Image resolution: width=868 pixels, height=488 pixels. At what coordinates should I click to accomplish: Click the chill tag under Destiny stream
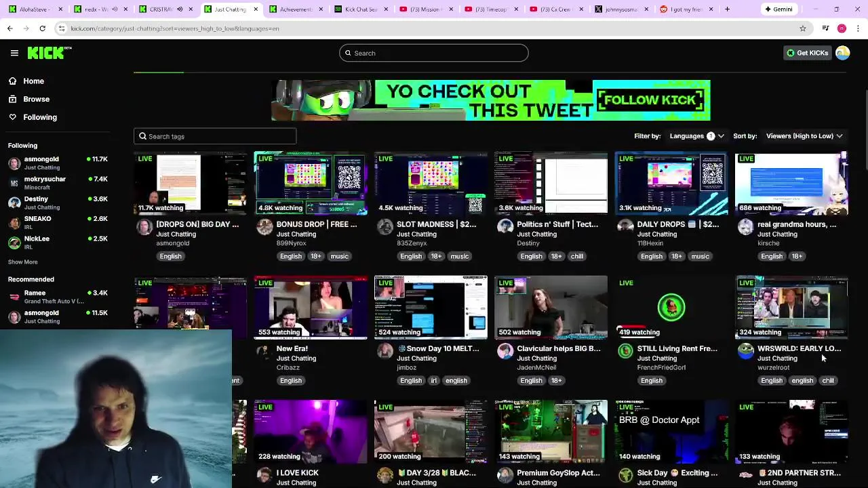coord(576,256)
